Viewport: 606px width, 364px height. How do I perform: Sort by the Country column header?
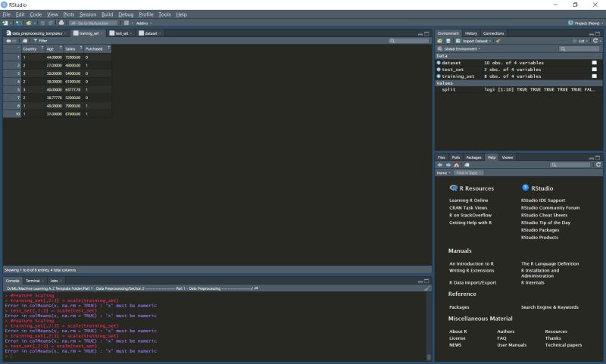(x=33, y=49)
